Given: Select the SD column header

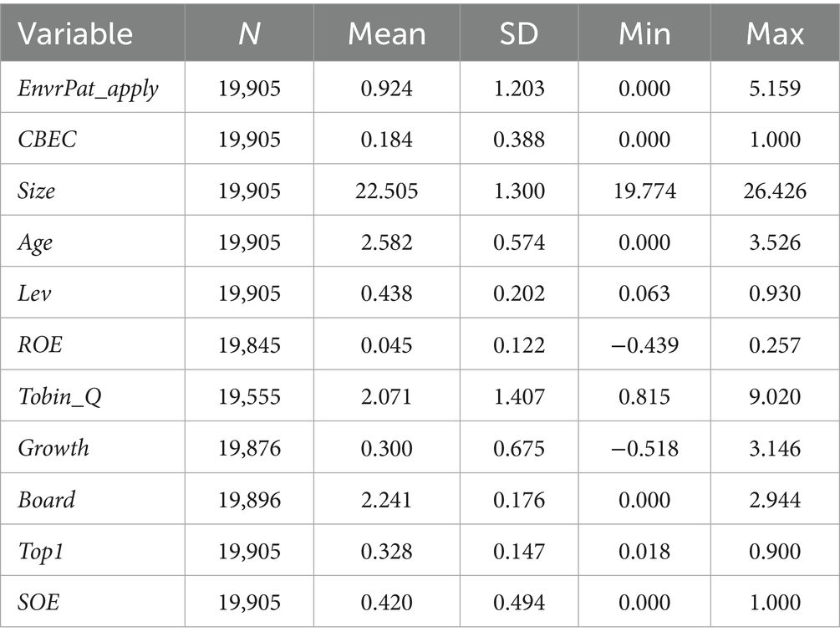Looking at the screenshot, I should (518, 33).
